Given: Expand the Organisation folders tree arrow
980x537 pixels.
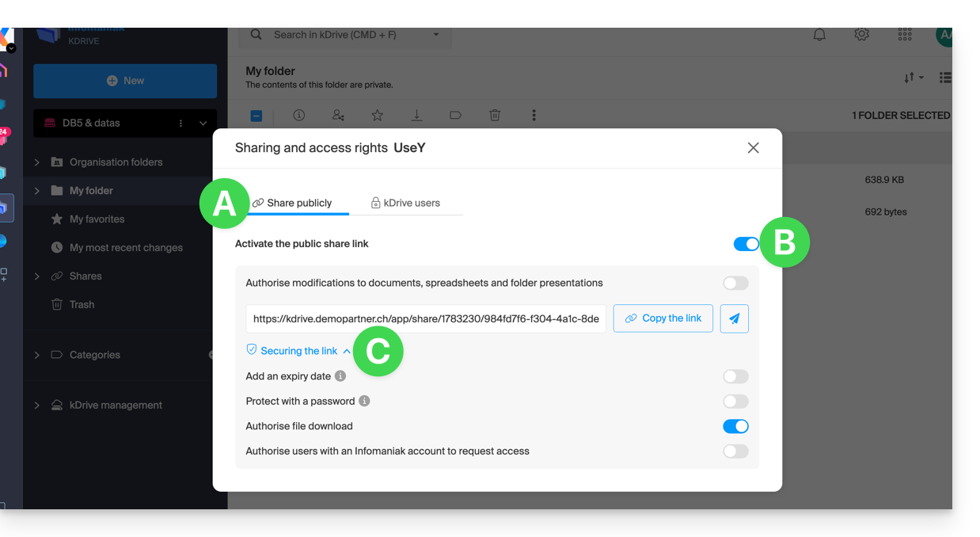Looking at the screenshot, I should [36, 162].
